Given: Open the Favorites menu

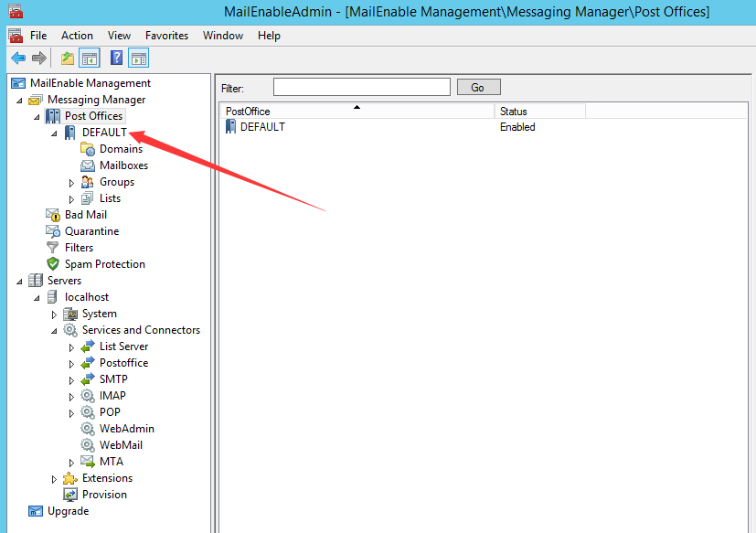Looking at the screenshot, I should (x=166, y=36).
